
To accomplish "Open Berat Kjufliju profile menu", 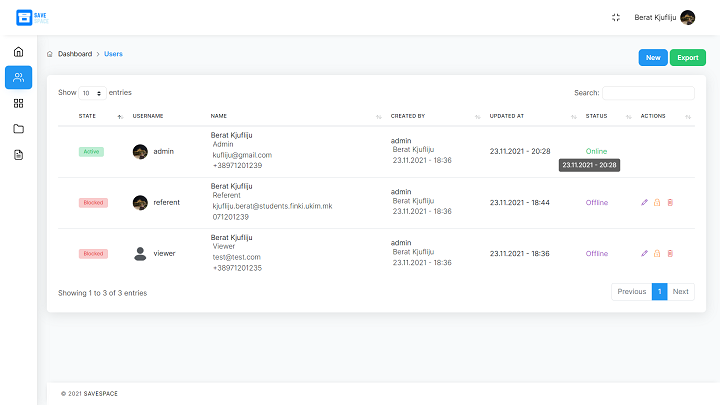I will (x=663, y=17).
